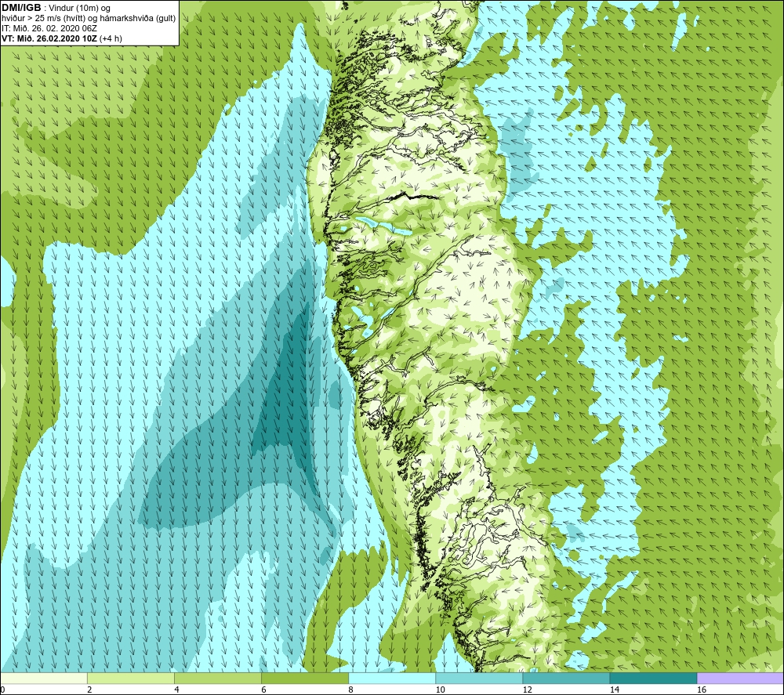This screenshot has width=784, height=695.
Task: Click the light green 2–4 legend swatch
Action: pos(130,678)
